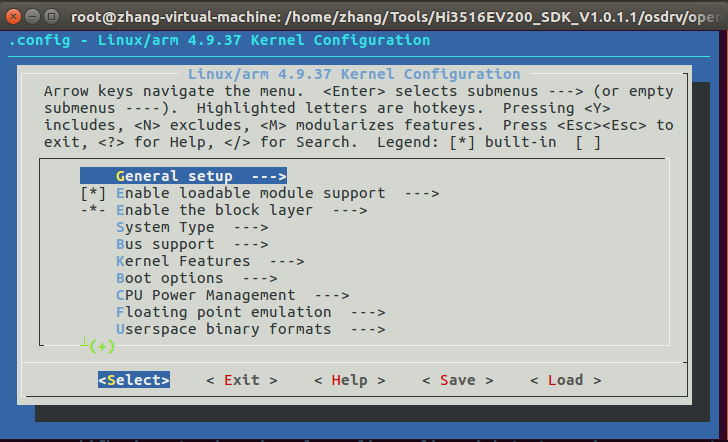Open Floating point emulation entry
728x442 pixels.
coord(251,312)
